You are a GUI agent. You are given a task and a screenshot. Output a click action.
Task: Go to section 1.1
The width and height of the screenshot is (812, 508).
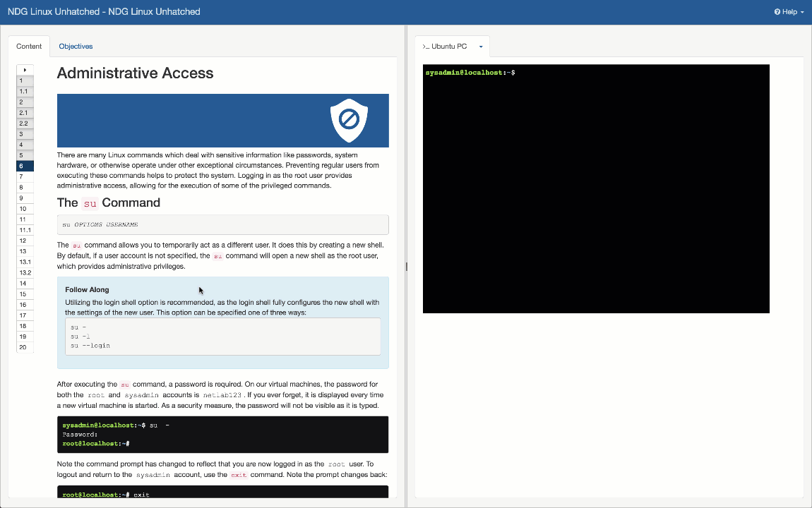click(25, 92)
